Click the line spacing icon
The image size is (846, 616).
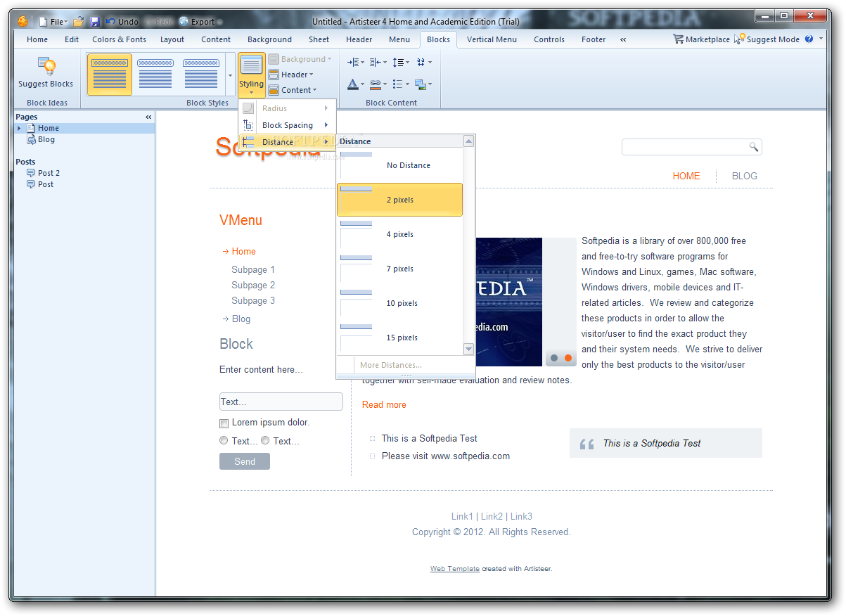pyautogui.click(x=401, y=63)
